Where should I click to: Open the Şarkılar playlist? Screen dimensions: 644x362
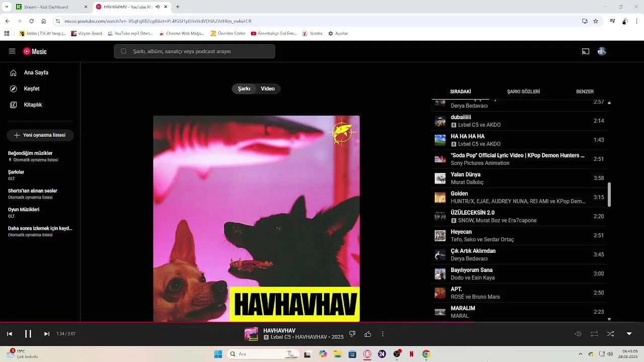pos(40,175)
